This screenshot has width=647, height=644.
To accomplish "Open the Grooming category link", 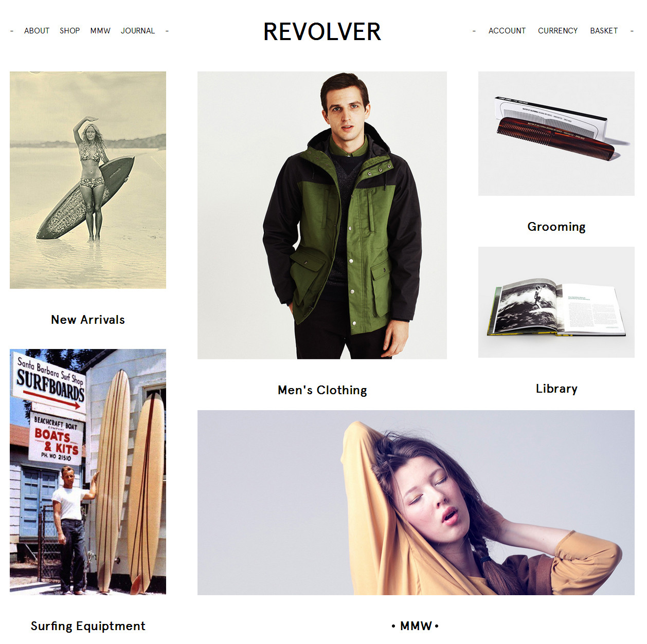I will click(x=556, y=227).
